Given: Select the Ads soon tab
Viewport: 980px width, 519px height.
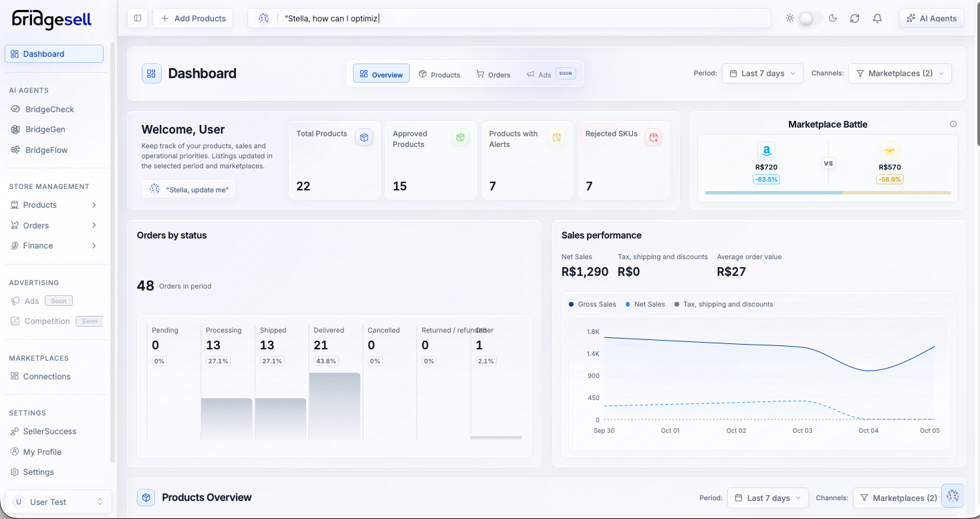Looking at the screenshot, I should [550, 74].
